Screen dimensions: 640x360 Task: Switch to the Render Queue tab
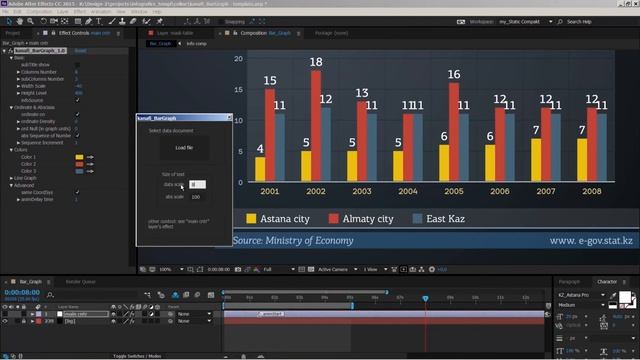80,282
